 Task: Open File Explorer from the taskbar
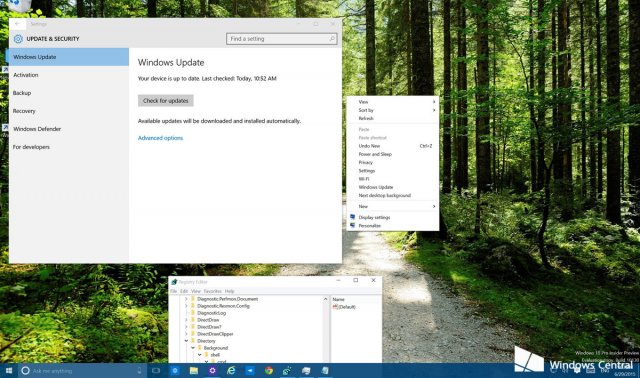194,371
